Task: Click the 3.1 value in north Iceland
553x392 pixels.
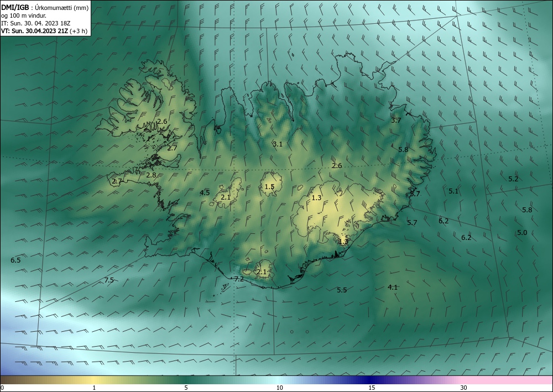Action: coord(278,144)
